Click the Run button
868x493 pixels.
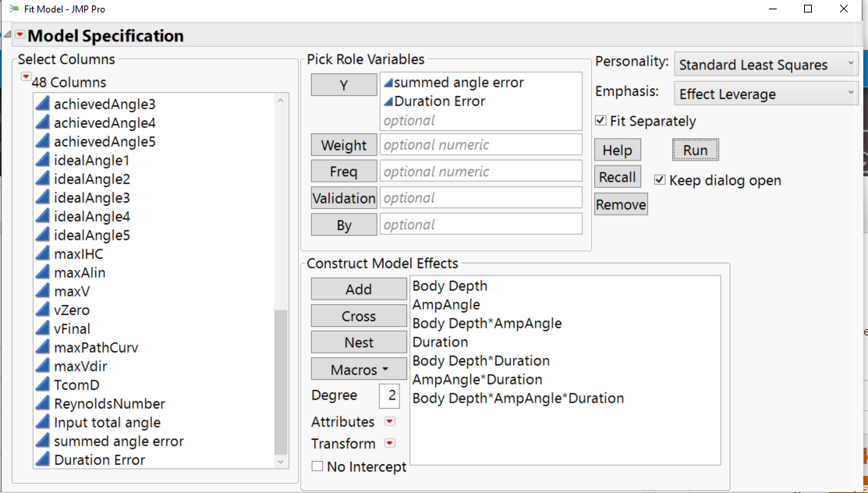tap(695, 150)
